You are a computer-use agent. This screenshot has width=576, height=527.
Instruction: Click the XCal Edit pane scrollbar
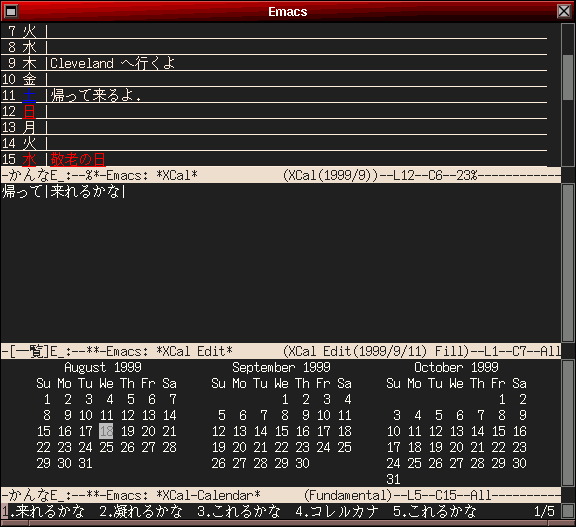click(x=568, y=263)
